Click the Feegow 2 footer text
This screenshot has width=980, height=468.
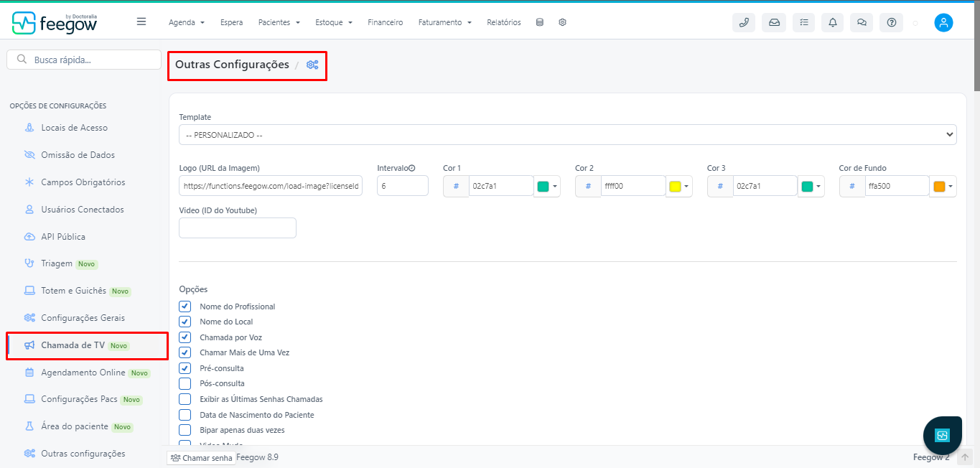coord(931,457)
